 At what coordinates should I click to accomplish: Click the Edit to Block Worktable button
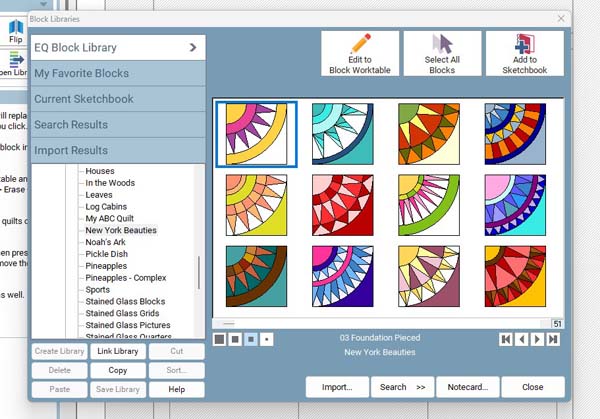tap(360, 54)
